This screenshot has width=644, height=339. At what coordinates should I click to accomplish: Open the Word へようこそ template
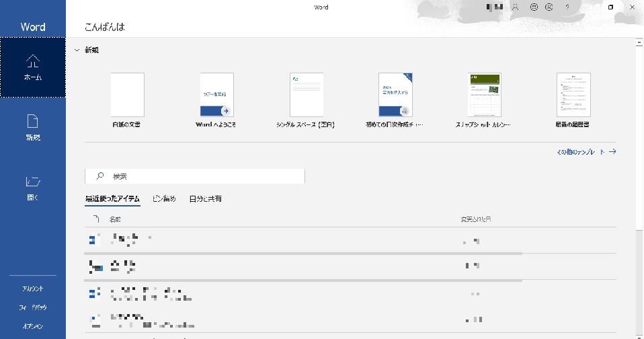tap(216, 95)
